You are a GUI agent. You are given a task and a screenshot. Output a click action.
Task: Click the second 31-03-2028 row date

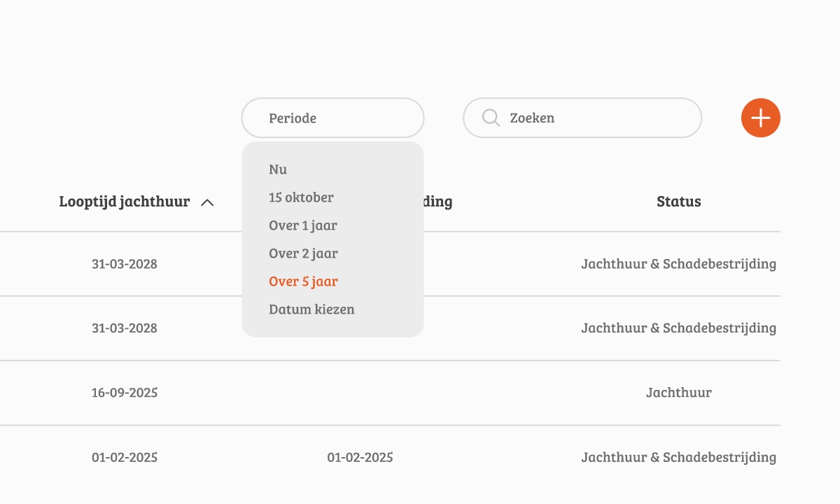pos(125,328)
